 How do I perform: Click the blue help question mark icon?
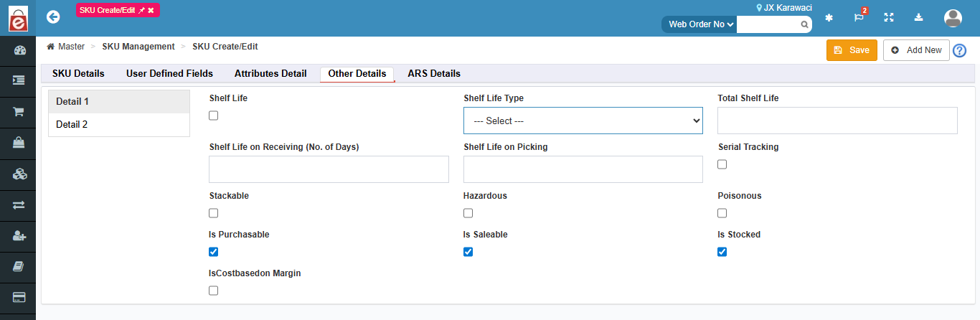tap(959, 50)
